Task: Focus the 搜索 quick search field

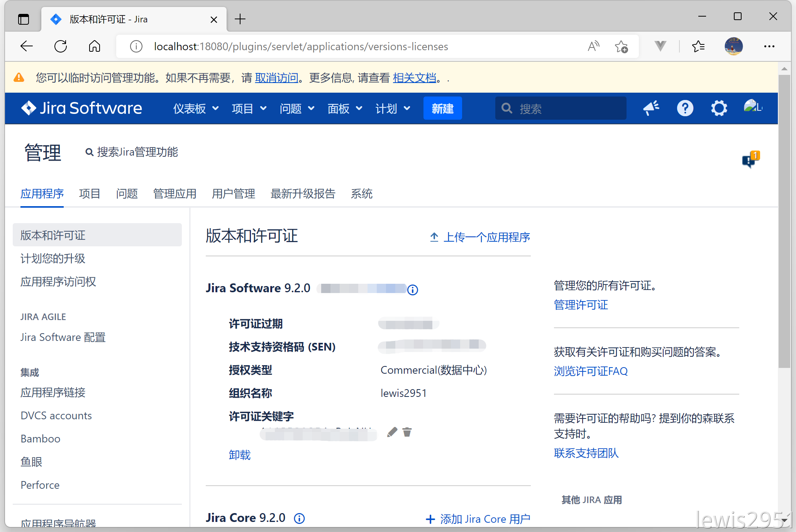Action: [561, 108]
